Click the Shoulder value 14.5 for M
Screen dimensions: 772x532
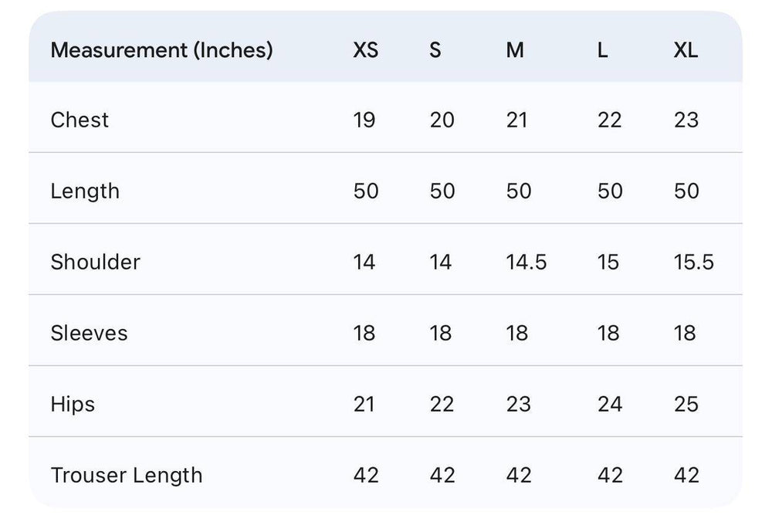(x=527, y=262)
